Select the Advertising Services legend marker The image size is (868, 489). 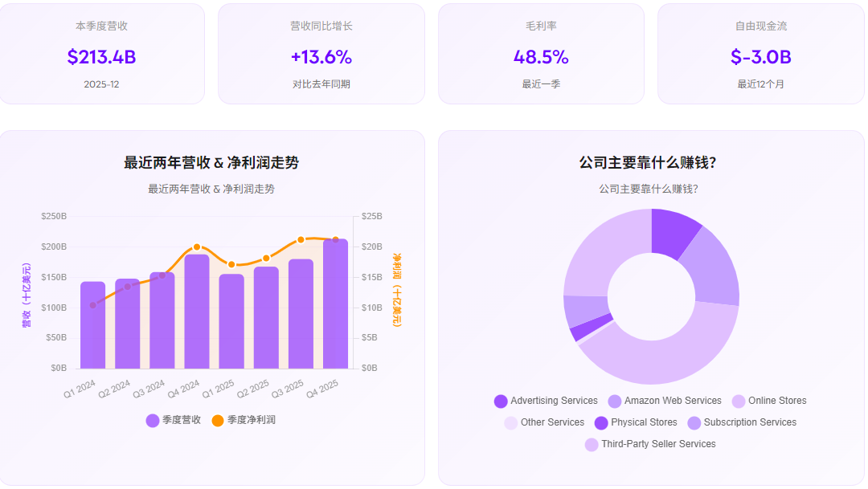[502, 401]
